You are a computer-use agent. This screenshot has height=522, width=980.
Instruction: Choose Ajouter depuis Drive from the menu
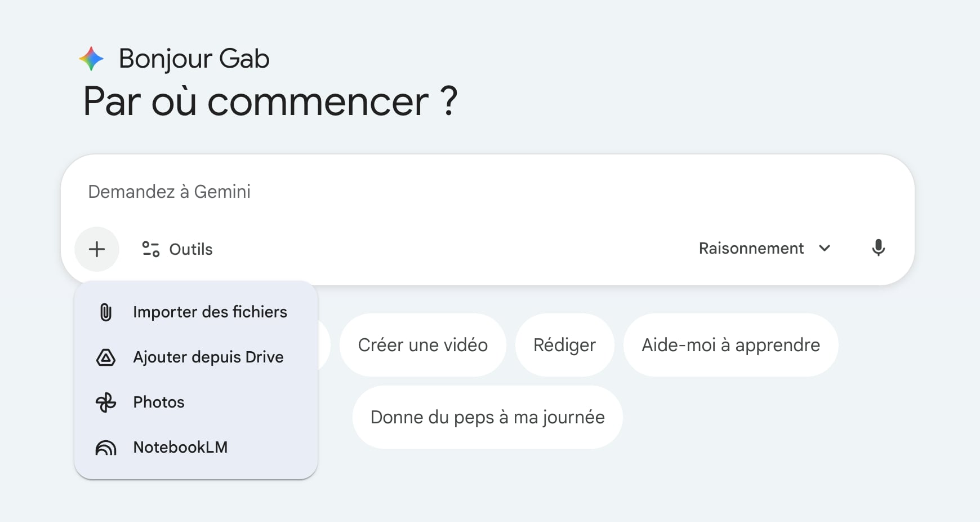pos(208,357)
